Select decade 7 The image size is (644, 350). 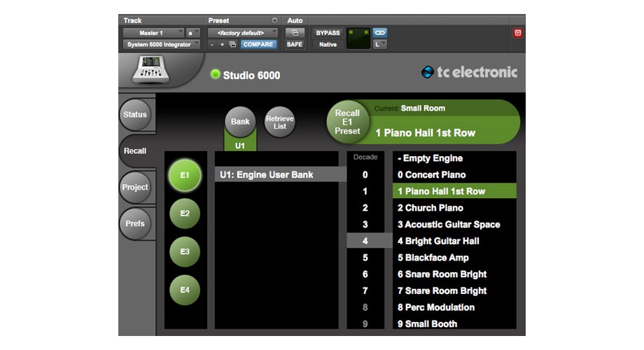(365, 290)
